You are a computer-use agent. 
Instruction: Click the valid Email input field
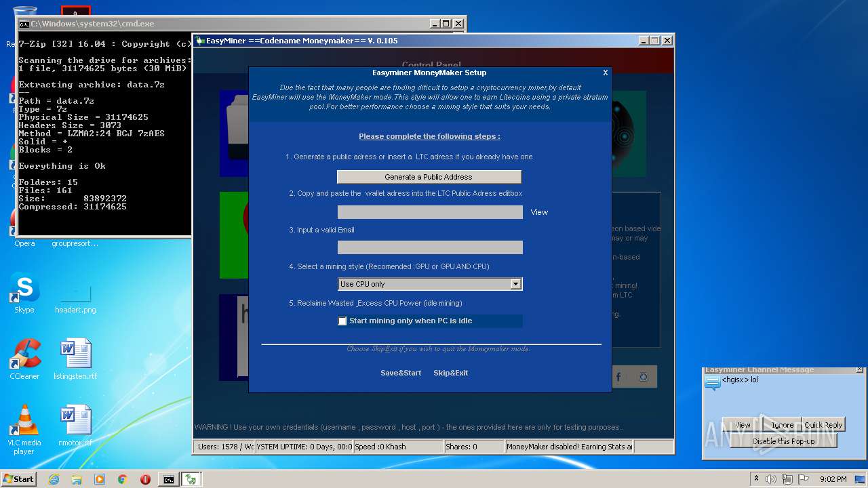(430, 247)
